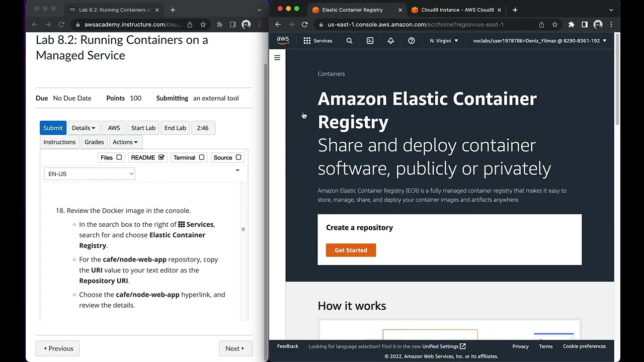Share the ECR console page from address bar

tap(541, 24)
